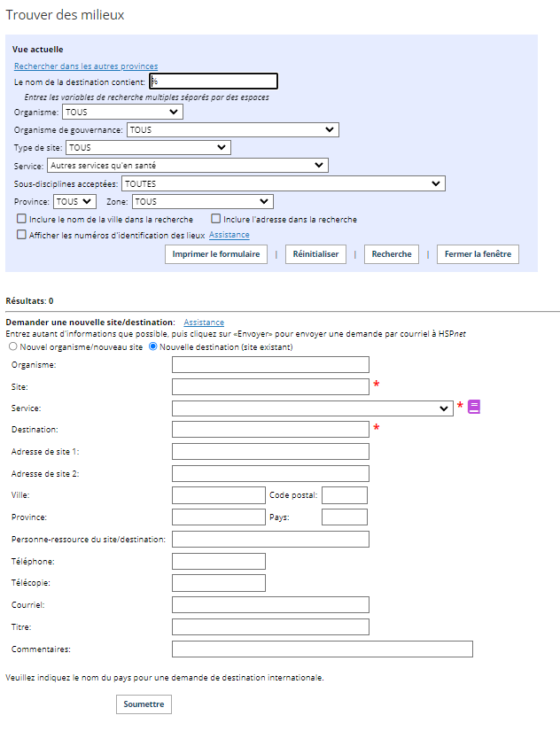Enable 'Afficher les numéros d'identification des lieux'
Image resolution: width=560 pixels, height=731 pixels.
[21, 235]
